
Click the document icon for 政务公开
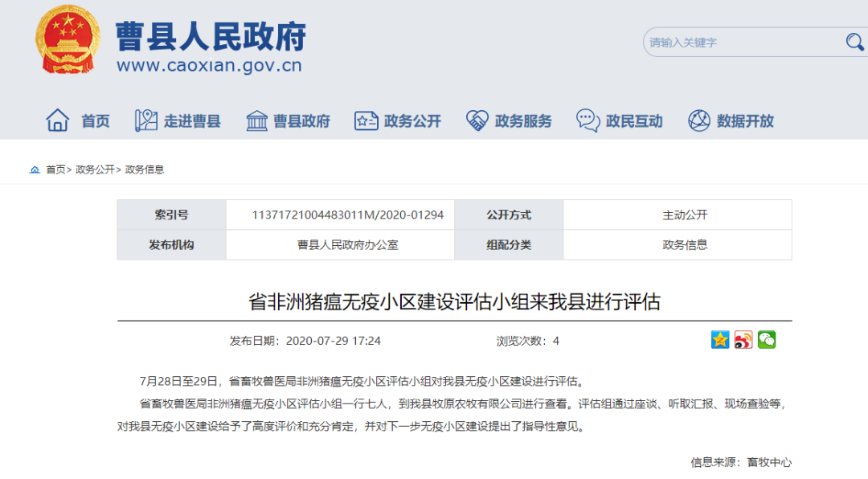click(x=366, y=119)
